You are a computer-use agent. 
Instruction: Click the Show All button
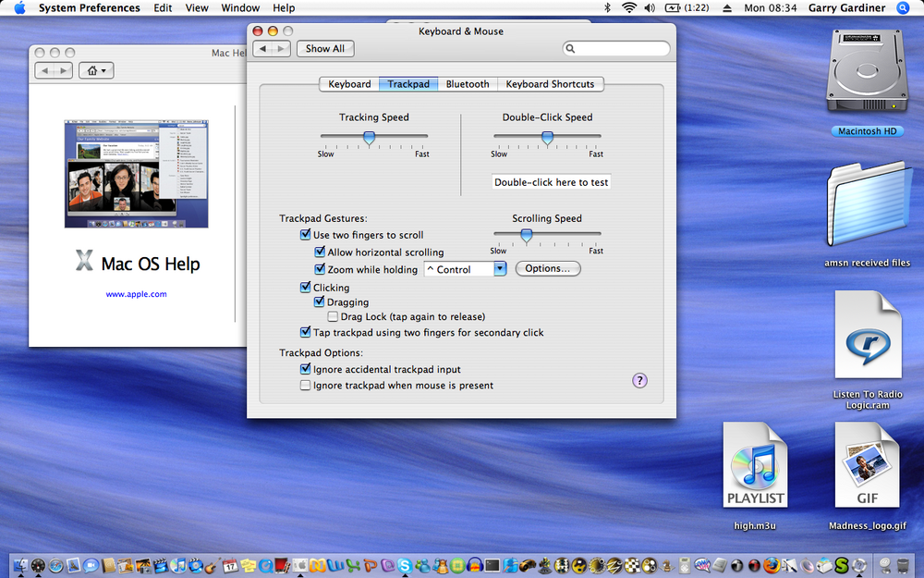[325, 48]
